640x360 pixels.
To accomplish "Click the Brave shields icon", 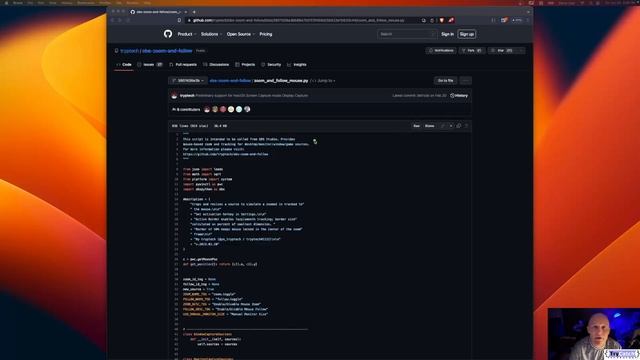I will pos(441,20).
